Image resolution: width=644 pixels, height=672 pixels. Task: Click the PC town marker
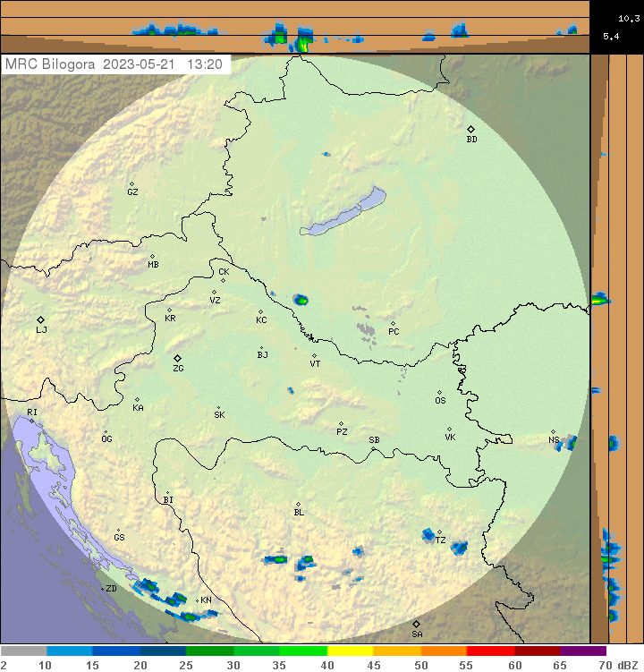pyautogui.click(x=393, y=323)
